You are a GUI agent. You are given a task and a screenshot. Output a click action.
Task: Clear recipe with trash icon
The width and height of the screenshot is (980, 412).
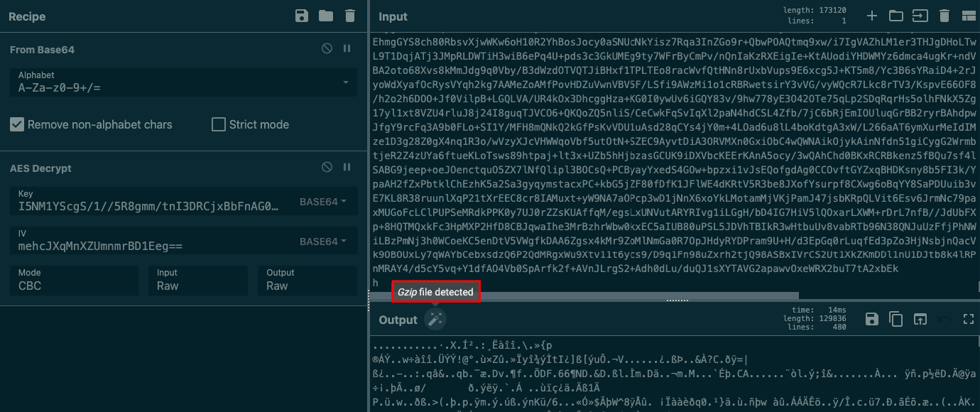click(349, 16)
